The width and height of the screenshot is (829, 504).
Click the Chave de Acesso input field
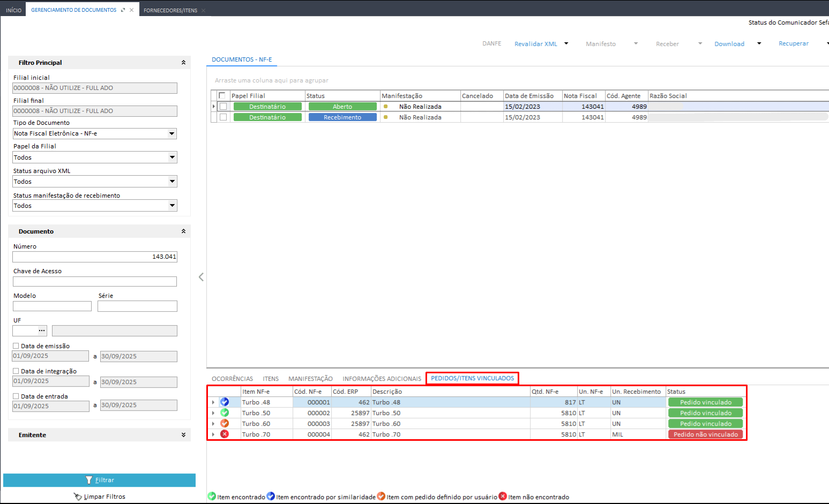(x=95, y=282)
